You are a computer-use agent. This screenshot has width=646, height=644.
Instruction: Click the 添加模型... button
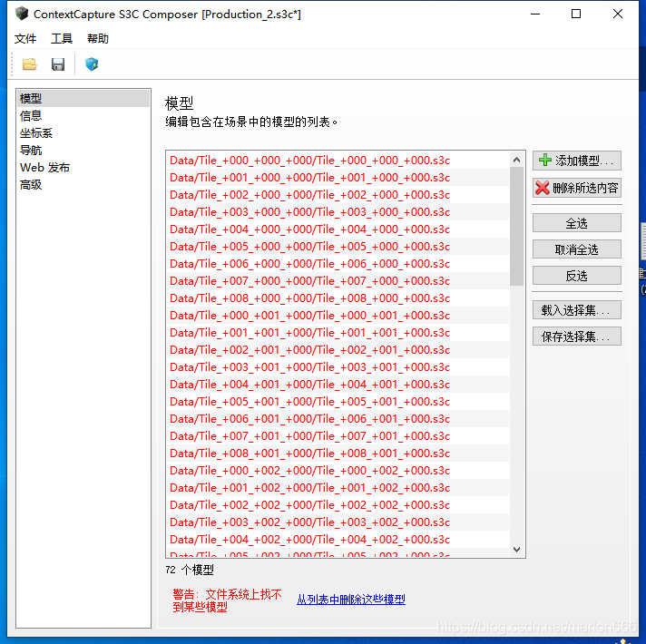coord(576,161)
